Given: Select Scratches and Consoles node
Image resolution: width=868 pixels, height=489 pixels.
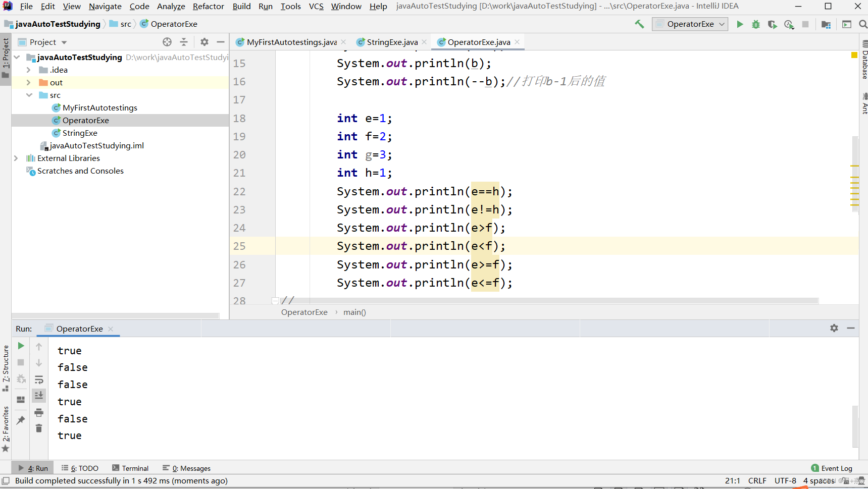Looking at the screenshot, I should [x=80, y=171].
